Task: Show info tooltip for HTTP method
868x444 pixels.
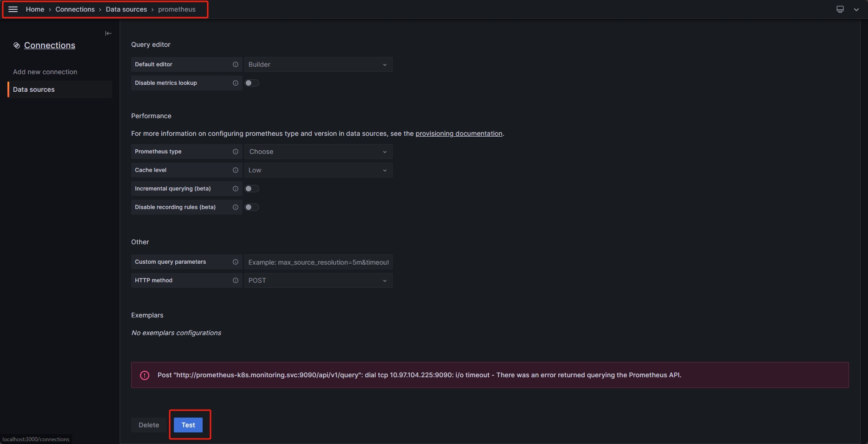Action: [x=236, y=280]
